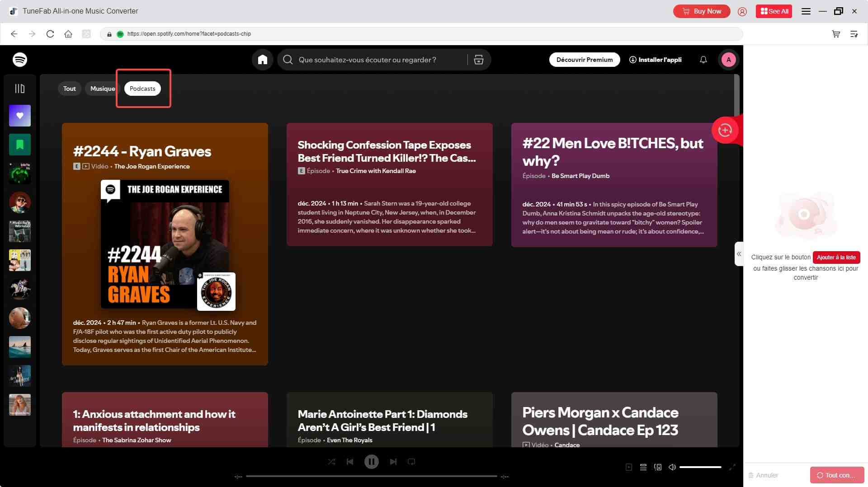Click the Buy Now button
The image size is (868, 487).
click(702, 11)
